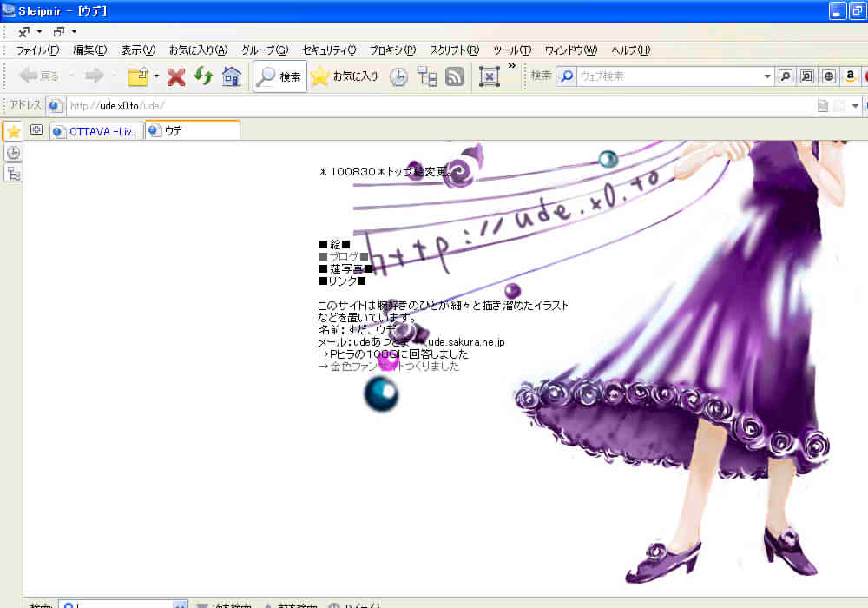Open the new tab folder icon
This screenshot has height=608, width=868.
click(138, 76)
